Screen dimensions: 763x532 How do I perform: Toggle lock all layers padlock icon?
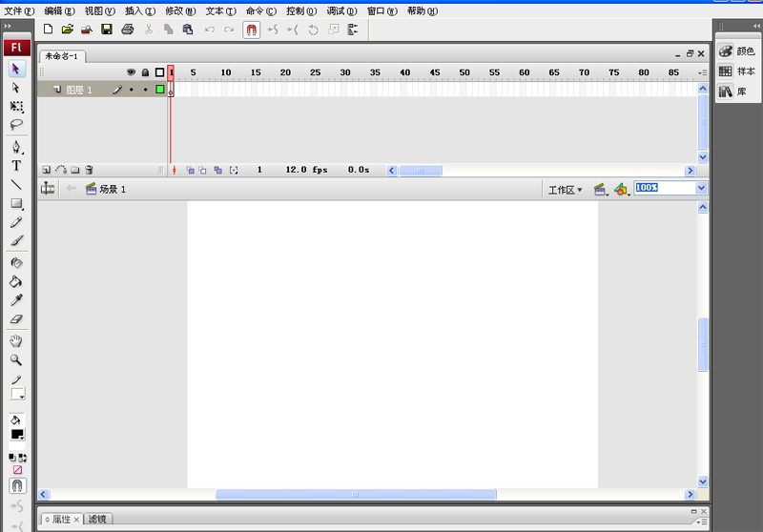tap(145, 72)
